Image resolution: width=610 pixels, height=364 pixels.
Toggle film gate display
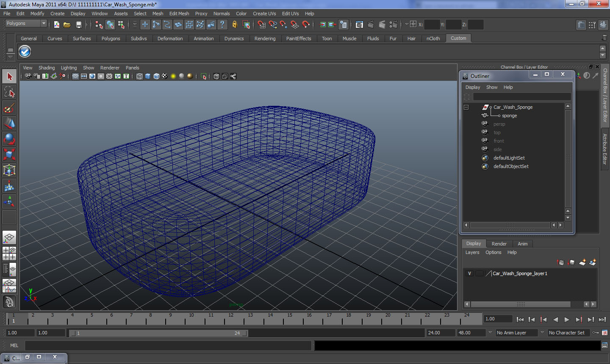coord(84,76)
